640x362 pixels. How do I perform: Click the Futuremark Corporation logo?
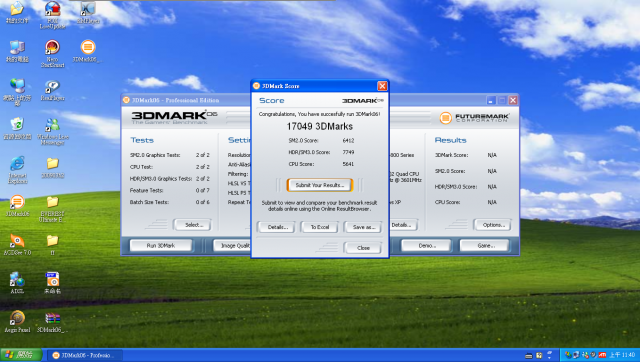pos(474,118)
